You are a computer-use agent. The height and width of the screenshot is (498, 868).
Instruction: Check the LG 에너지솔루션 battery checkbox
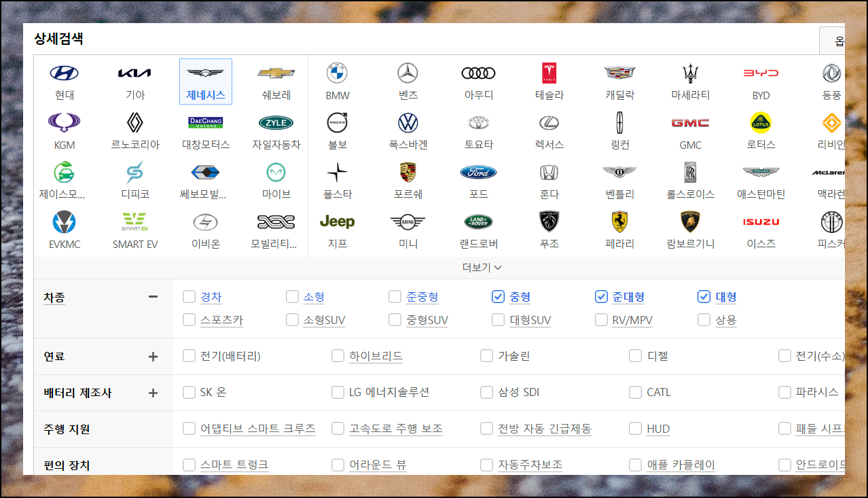338,393
